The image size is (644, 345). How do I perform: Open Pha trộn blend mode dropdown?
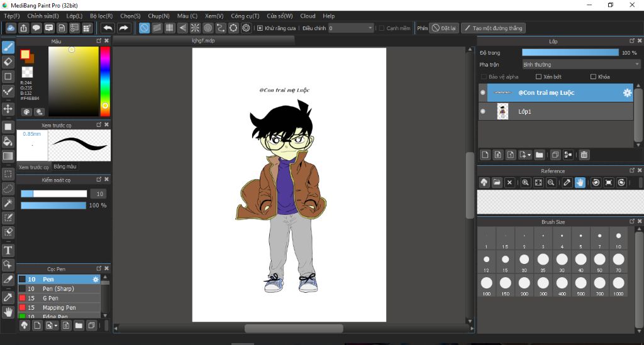tap(580, 64)
